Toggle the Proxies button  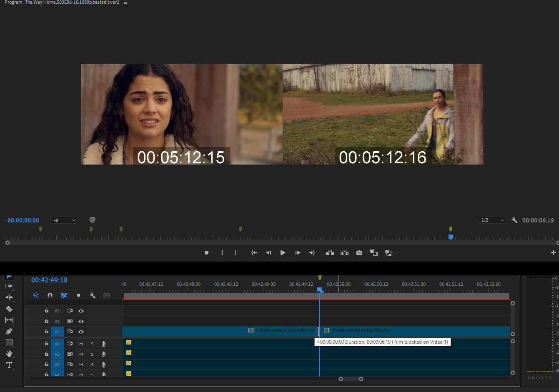388,253
